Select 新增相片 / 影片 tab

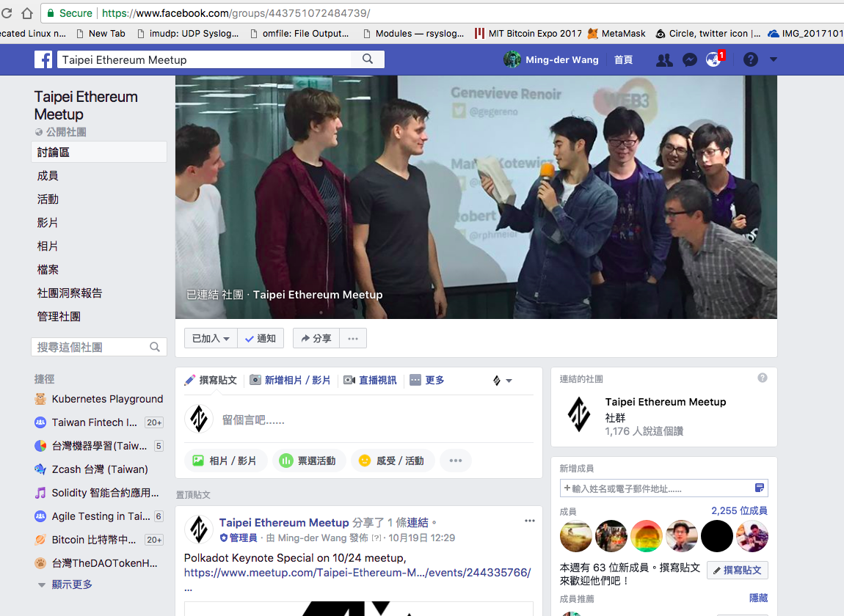pyautogui.click(x=290, y=381)
